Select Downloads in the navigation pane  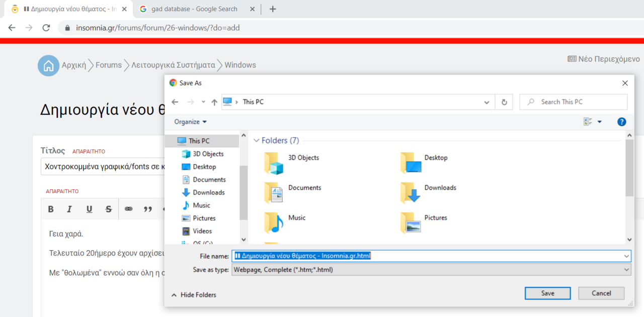coord(208,192)
